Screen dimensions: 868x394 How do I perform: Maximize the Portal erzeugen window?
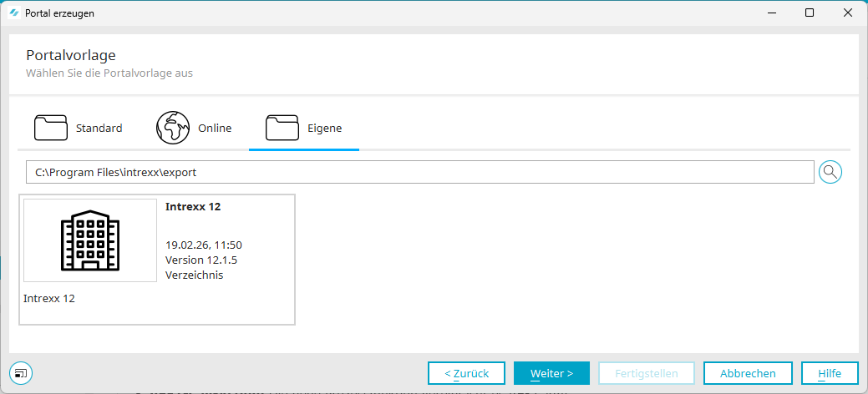(x=810, y=13)
